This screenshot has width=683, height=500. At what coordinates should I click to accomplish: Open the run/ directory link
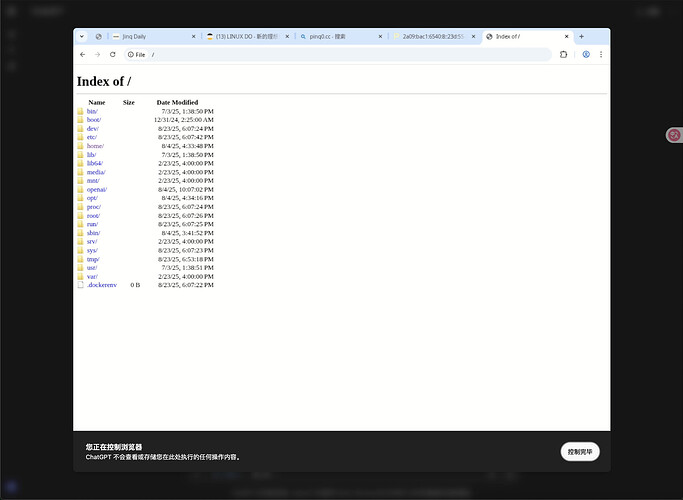click(92, 224)
